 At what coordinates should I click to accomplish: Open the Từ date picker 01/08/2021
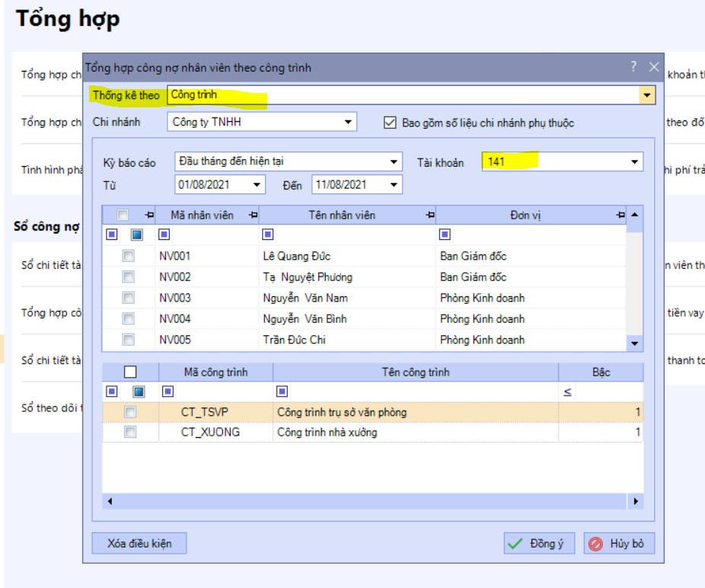[x=257, y=184]
